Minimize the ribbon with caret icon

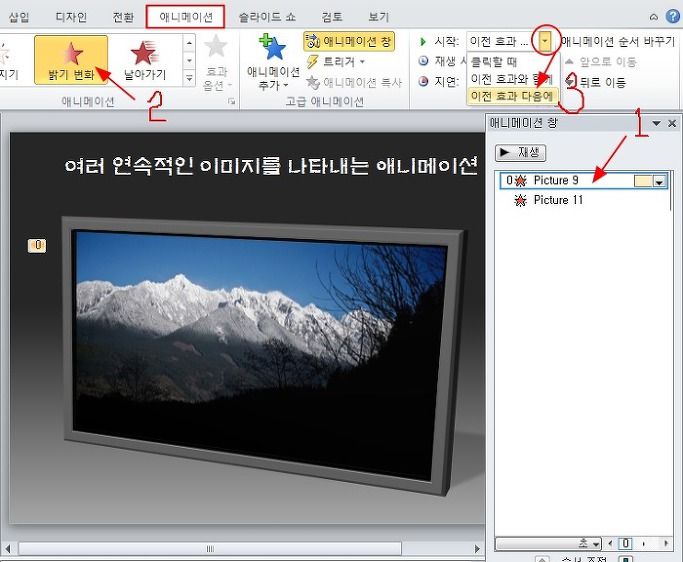click(x=654, y=17)
